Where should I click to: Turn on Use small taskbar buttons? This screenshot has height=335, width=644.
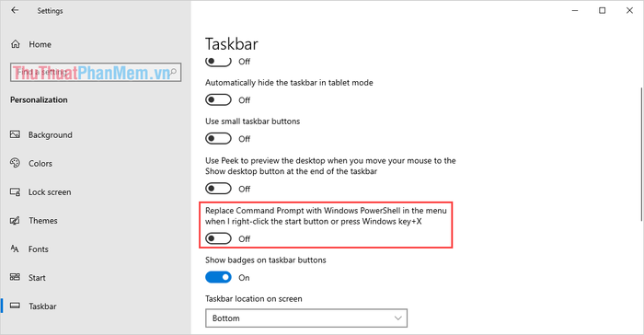coord(218,139)
